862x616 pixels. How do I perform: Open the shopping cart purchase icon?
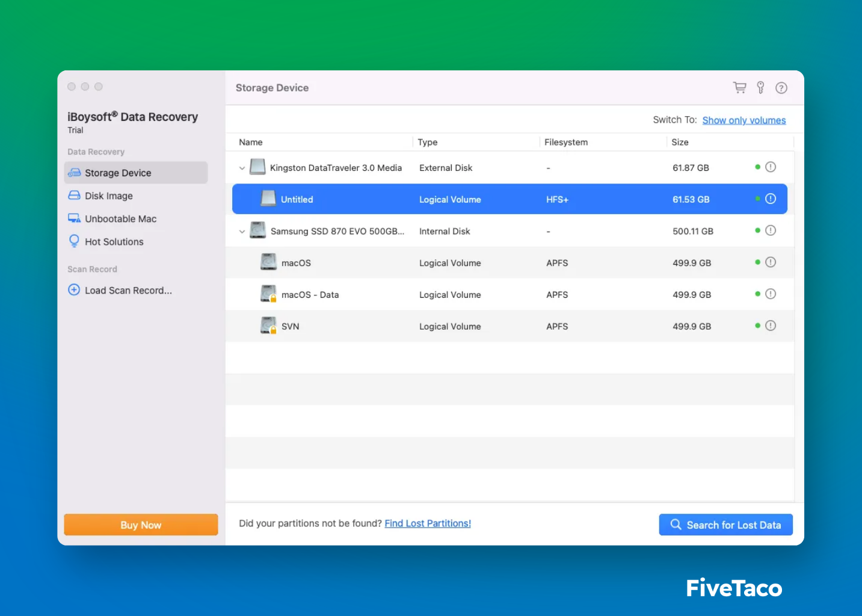(739, 88)
